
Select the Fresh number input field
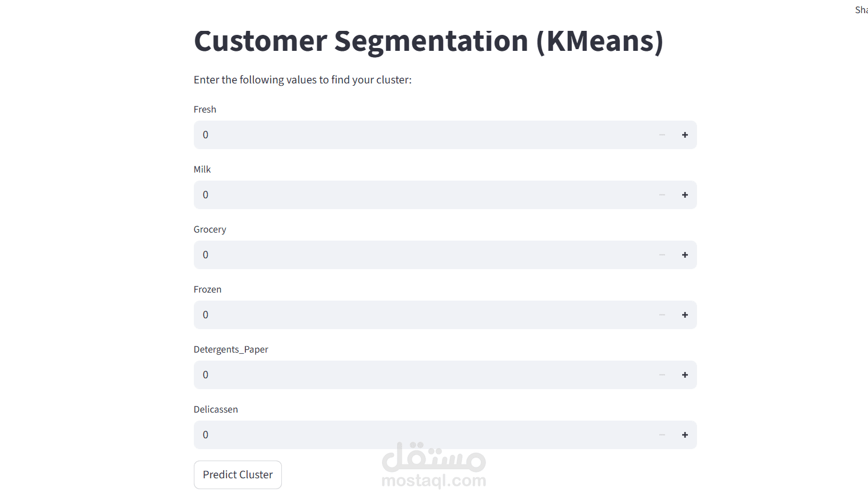point(400,134)
